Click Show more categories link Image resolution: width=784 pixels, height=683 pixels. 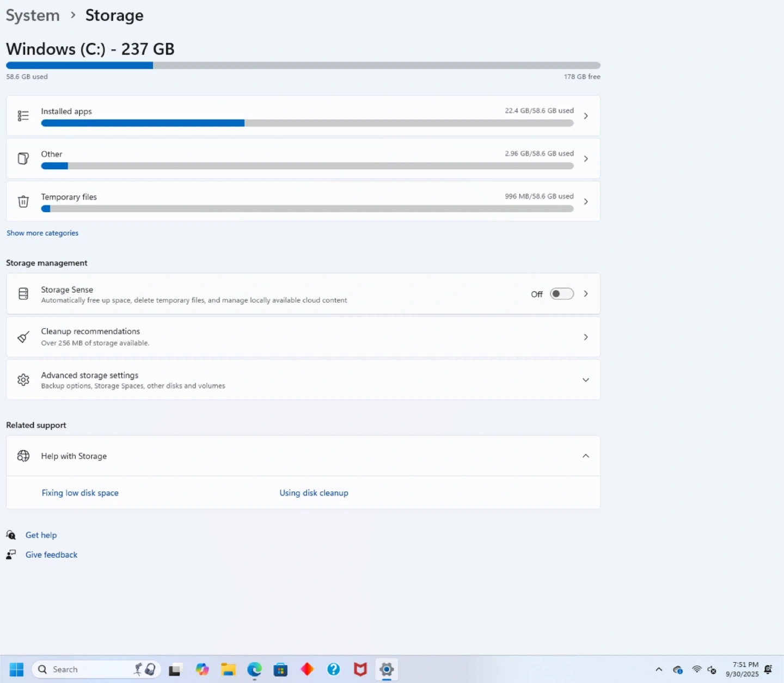[42, 233]
